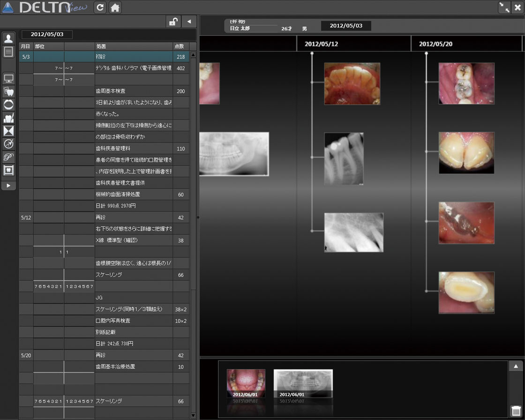Click the patient name 日立 太郎
The width and height of the screenshot is (525, 420).
click(x=240, y=29)
